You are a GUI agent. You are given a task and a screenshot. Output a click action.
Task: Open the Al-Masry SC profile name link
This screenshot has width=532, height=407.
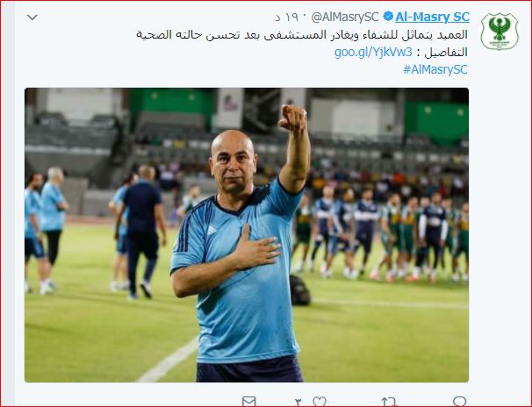(432, 17)
